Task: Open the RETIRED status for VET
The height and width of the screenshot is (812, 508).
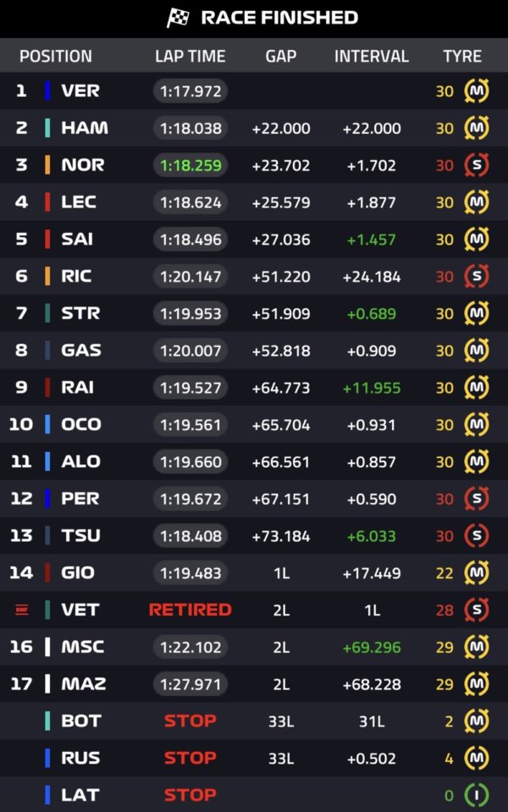Action: (x=190, y=610)
